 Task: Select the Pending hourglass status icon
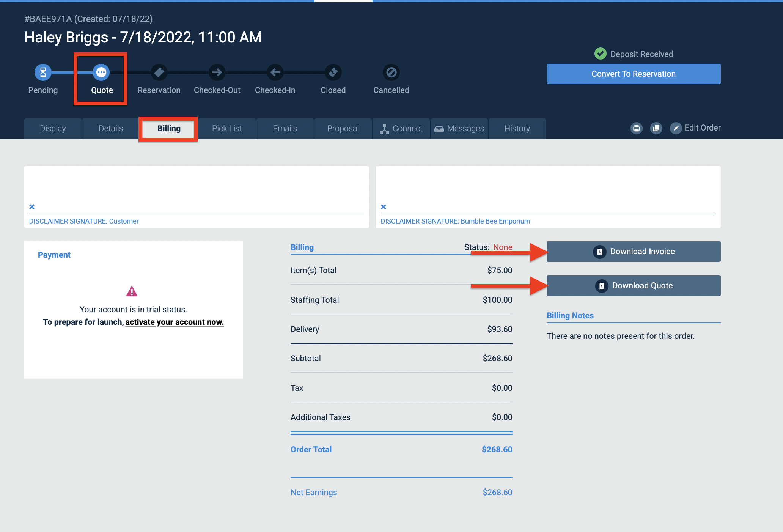(43, 72)
